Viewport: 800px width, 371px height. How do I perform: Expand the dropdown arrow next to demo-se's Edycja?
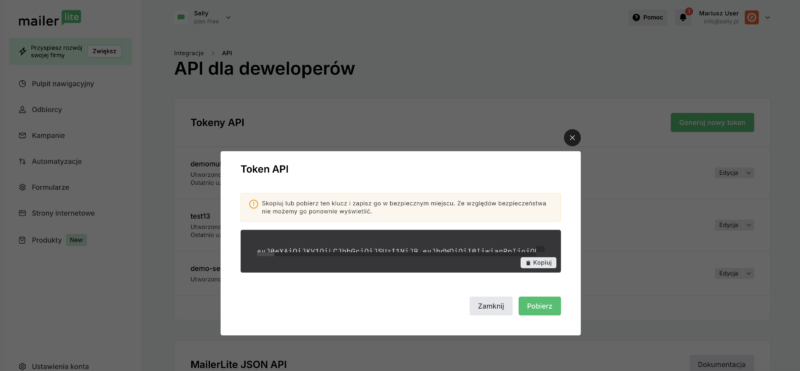748,274
